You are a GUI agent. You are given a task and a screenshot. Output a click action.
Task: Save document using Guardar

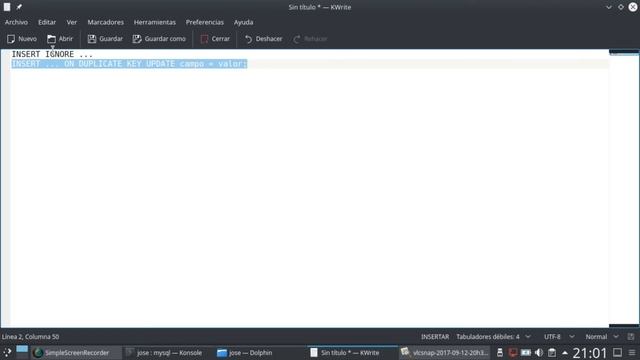tap(105, 39)
